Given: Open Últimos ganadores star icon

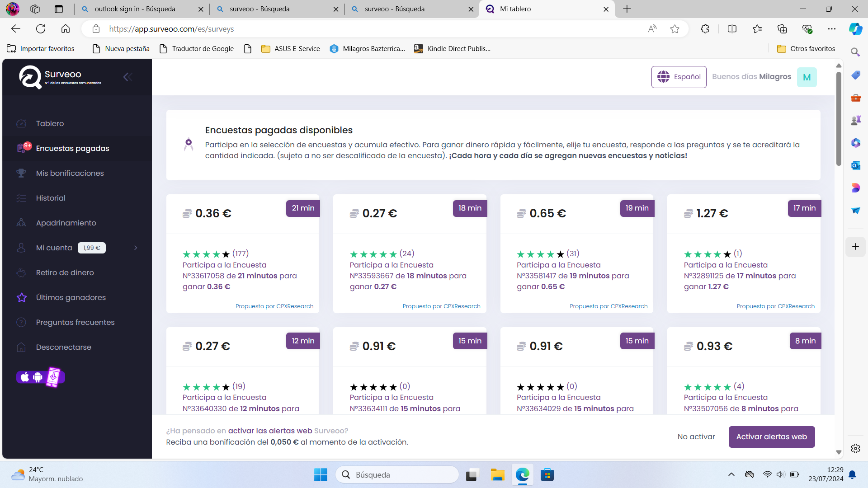Looking at the screenshot, I should 21,297.
